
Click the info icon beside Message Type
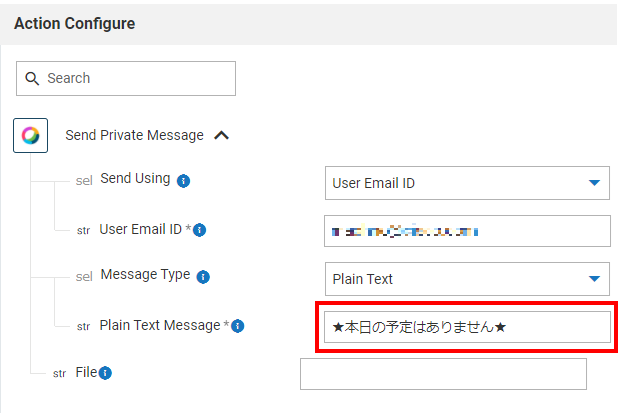pyautogui.click(x=203, y=276)
